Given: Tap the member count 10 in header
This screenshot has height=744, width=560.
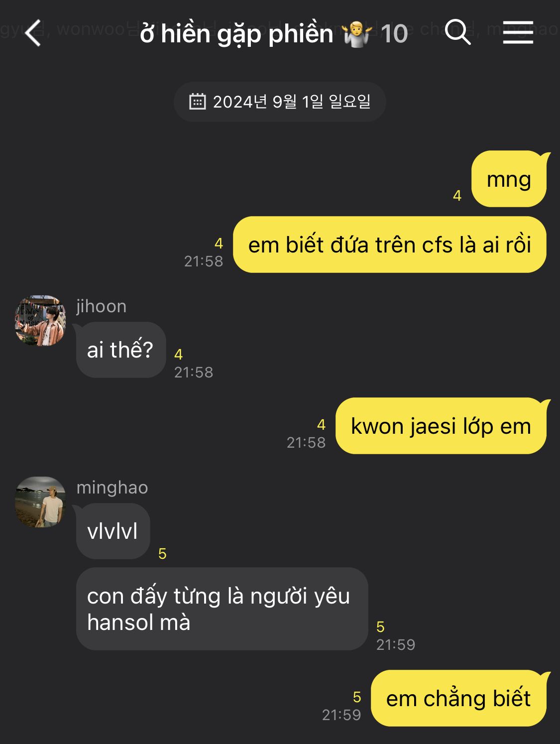Looking at the screenshot, I should pyautogui.click(x=394, y=34).
